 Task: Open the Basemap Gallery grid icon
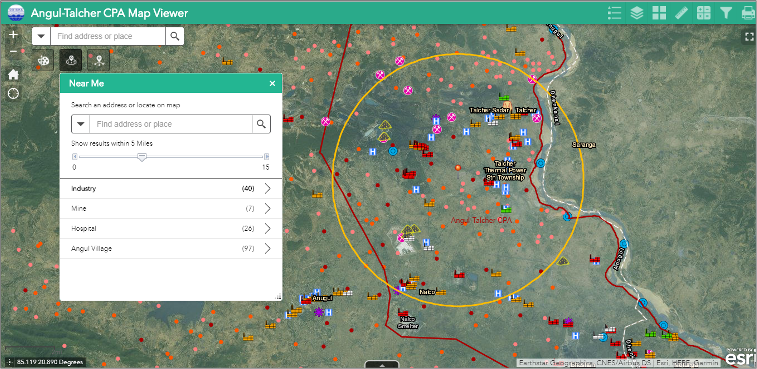pyautogui.click(x=659, y=13)
